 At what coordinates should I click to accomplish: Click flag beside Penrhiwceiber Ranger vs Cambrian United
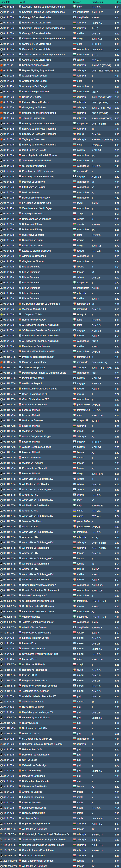coord(20,373)
